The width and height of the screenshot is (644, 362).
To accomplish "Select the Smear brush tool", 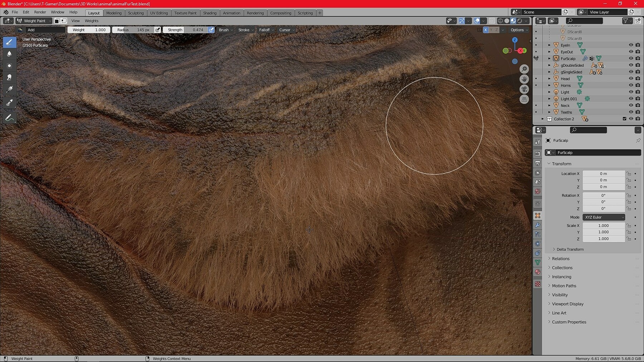I will [x=9, y=78].
